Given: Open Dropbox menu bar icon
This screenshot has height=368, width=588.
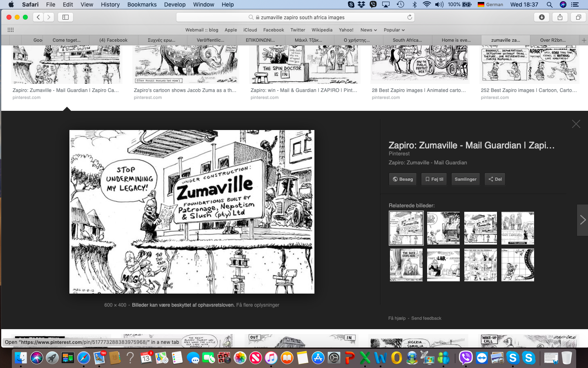Looking at the screenshot, I should click(362, 4).
